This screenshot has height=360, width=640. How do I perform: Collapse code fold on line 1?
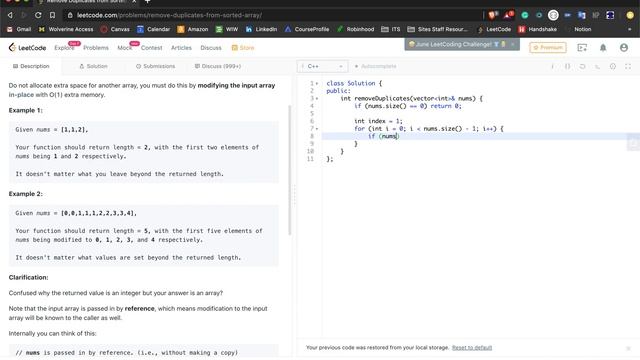(x=317, y=83)
